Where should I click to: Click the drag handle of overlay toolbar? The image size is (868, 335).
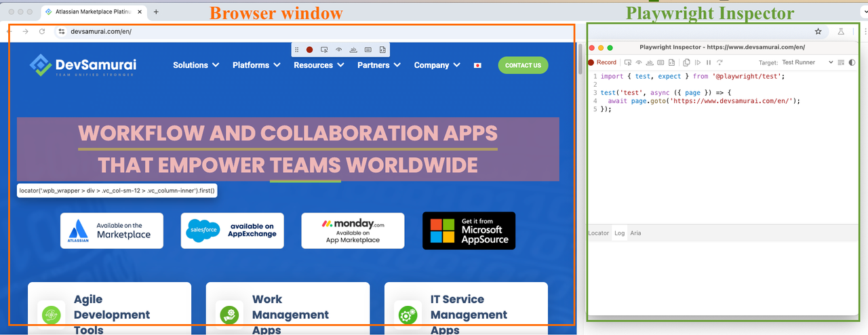[296, 50]
